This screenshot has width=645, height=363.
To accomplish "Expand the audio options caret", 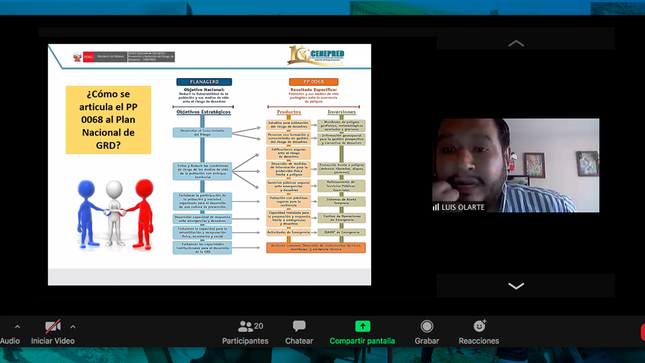I will (17, 327).
